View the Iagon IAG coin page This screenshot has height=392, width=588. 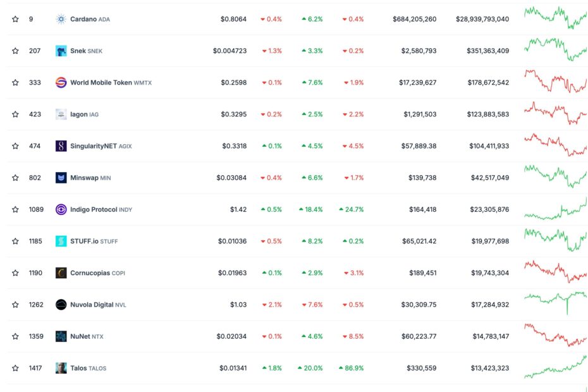tap(84, 114)
